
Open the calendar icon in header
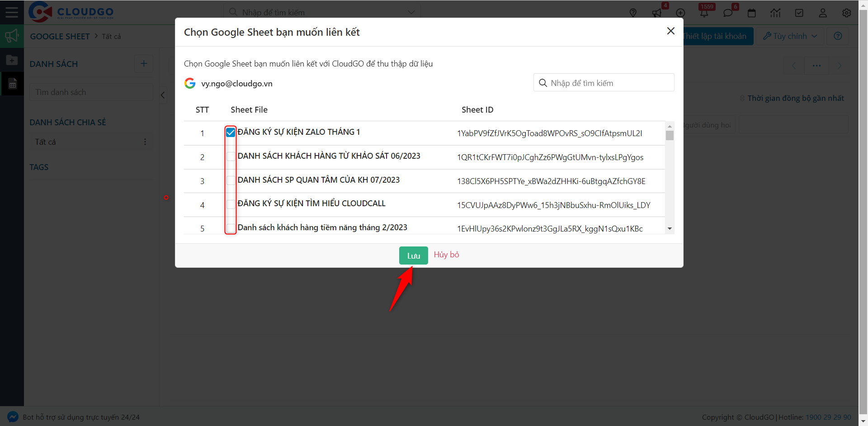(x=752, y=13)
